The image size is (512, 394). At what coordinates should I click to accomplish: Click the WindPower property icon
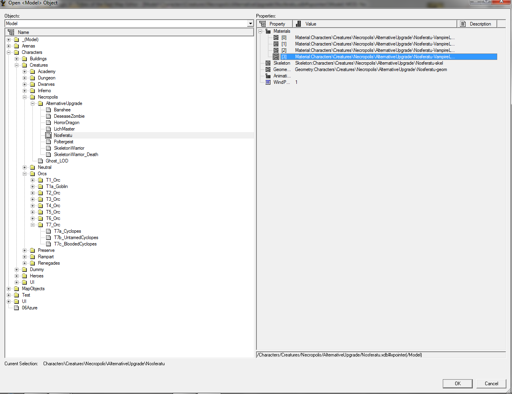268,82
